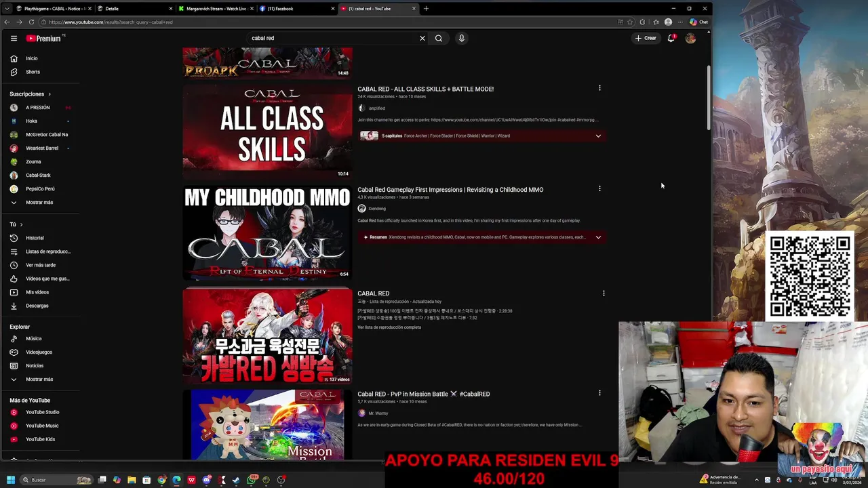Open Wearlest Barrel subscription
This screenshot has width=868, height=488.
41,148
